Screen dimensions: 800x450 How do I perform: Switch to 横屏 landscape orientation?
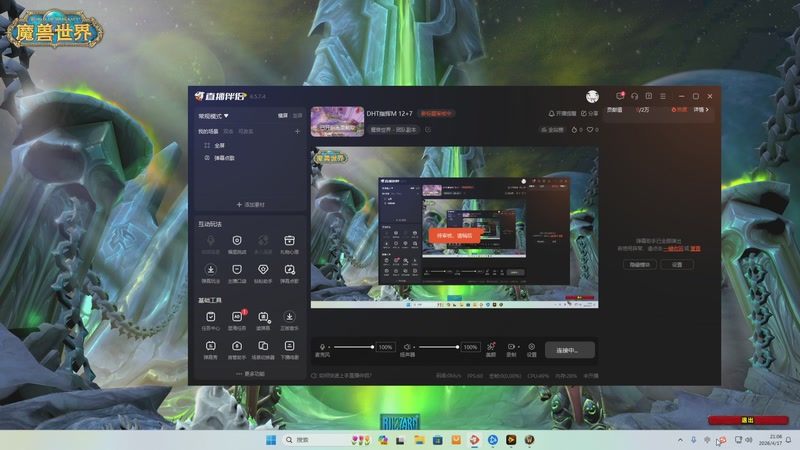[283, 116]
